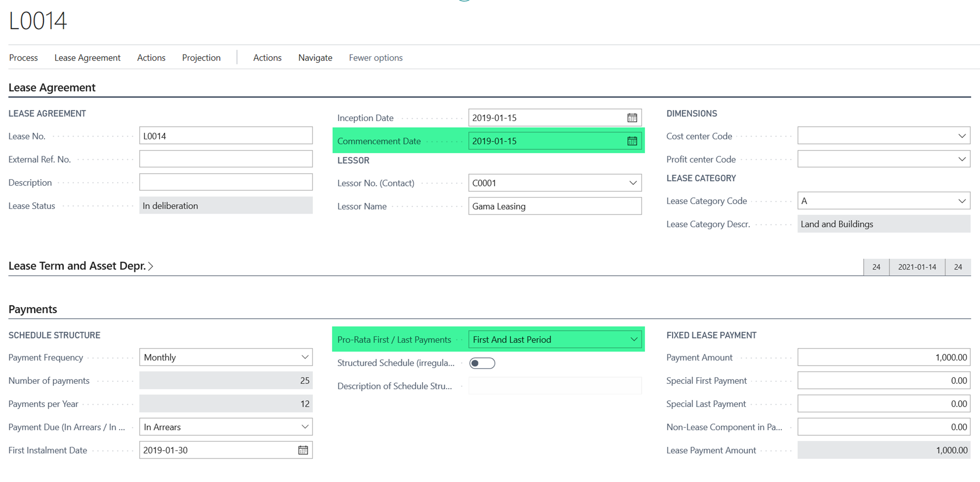Click the Description of Schedule Structure field
The height and width of the screenshot is (482, 980).
click(555, 386)
